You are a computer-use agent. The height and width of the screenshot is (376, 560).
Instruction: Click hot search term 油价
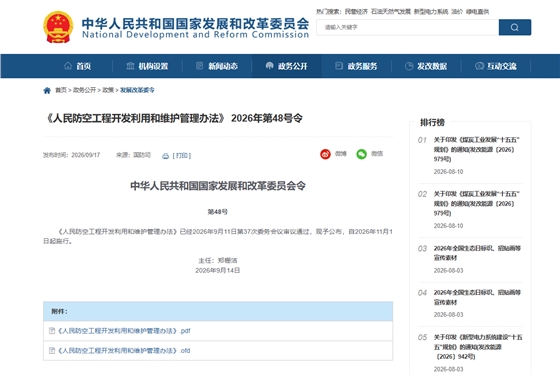(x=457, y=12)
